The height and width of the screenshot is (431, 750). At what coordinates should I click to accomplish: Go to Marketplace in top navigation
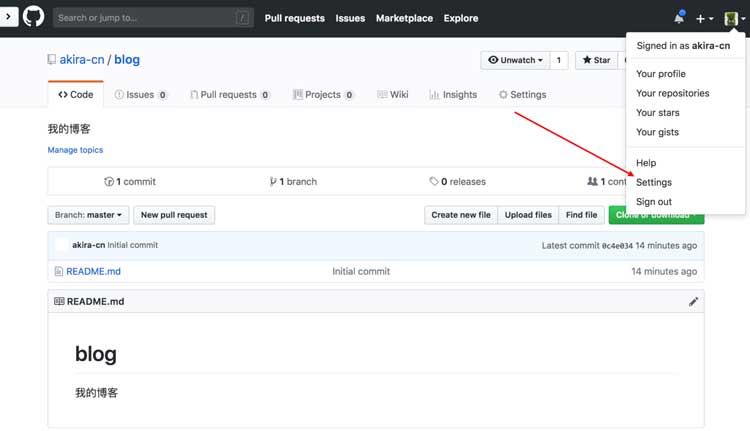(x=404, y=18)
